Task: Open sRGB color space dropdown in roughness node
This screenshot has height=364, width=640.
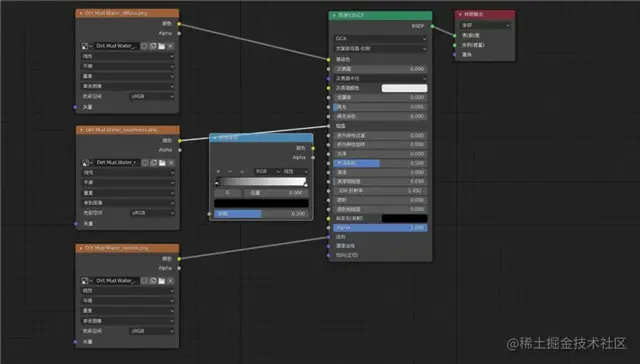Action: click(152, 213)
